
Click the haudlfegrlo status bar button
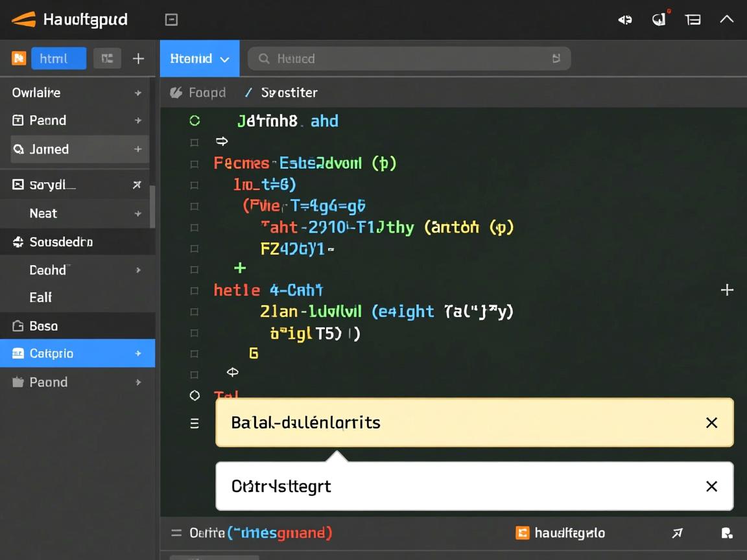click(561, 533)
